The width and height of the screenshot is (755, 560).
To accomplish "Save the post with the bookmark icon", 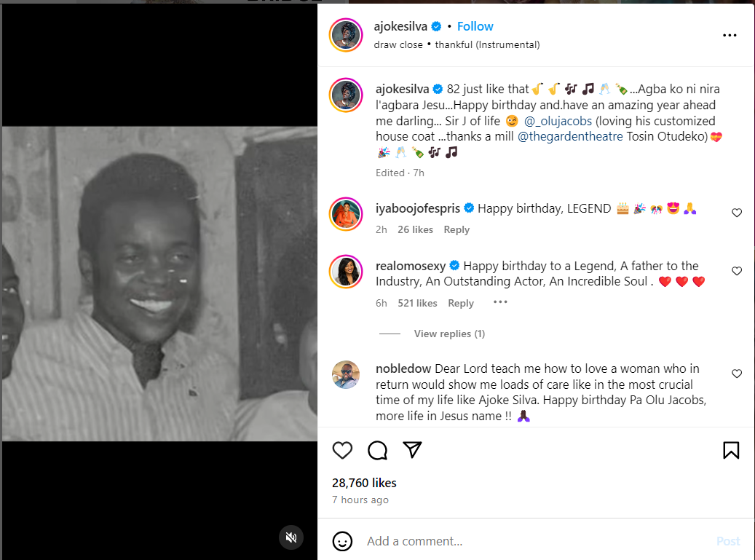I will coord(731,451).
